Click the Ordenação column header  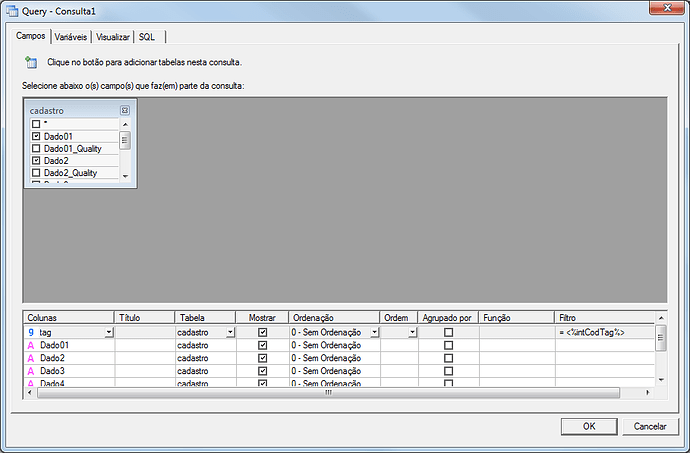click(x=334, y=318)
